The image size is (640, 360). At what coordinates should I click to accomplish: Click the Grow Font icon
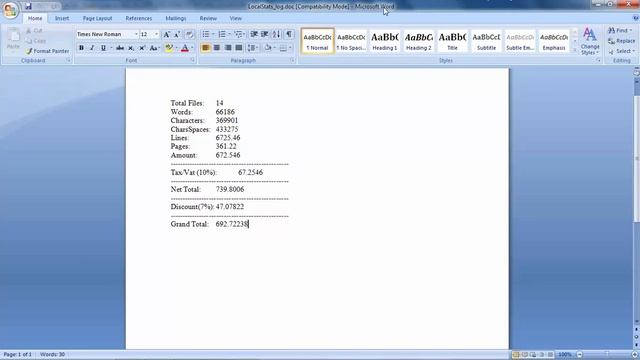tap(167, 35)
